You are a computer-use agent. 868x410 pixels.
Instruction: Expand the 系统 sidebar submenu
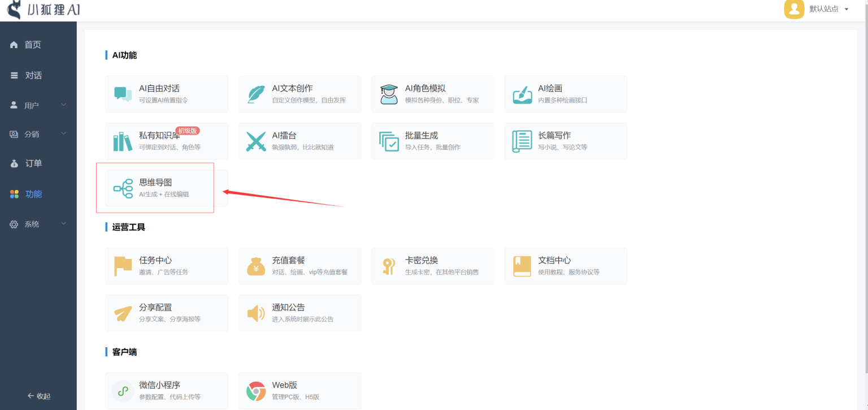63,224
